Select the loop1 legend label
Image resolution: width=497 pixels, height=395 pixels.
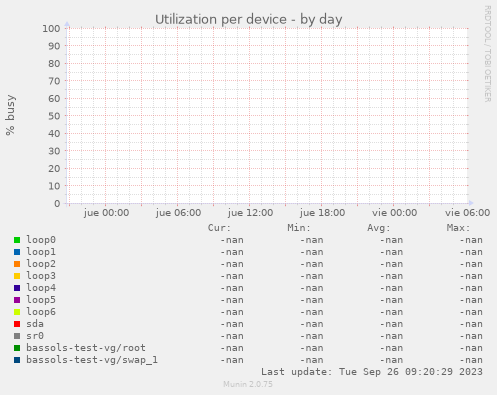[x=41, y=252]
